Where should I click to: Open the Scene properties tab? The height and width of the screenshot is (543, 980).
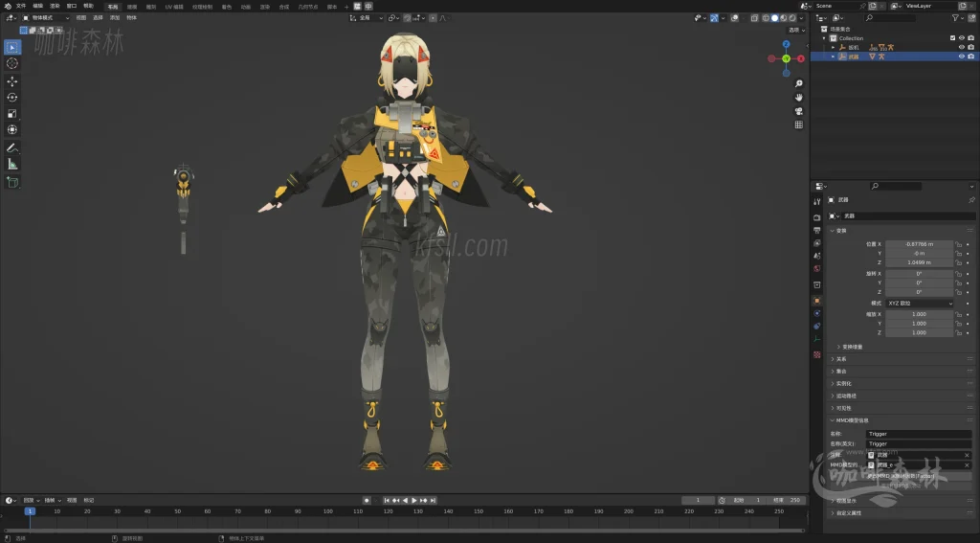(817, 256)
